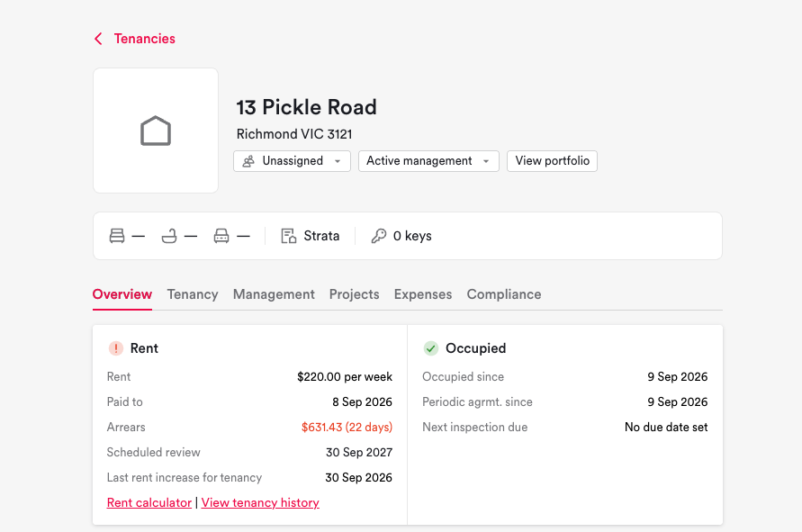
Task: Click the View portfolio button
Action: click(x=552, y=161)
